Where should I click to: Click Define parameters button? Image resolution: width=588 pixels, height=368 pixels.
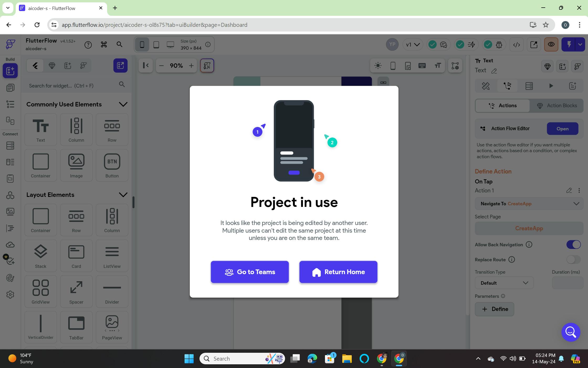pyautogui.click(x=494, y=309)
